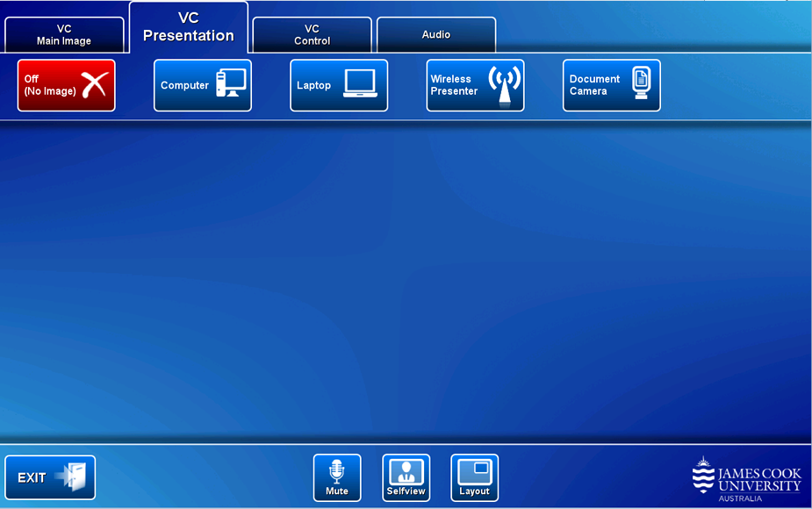Open the Audio tab
Screen dimensions: 812x509
[436, 35]
